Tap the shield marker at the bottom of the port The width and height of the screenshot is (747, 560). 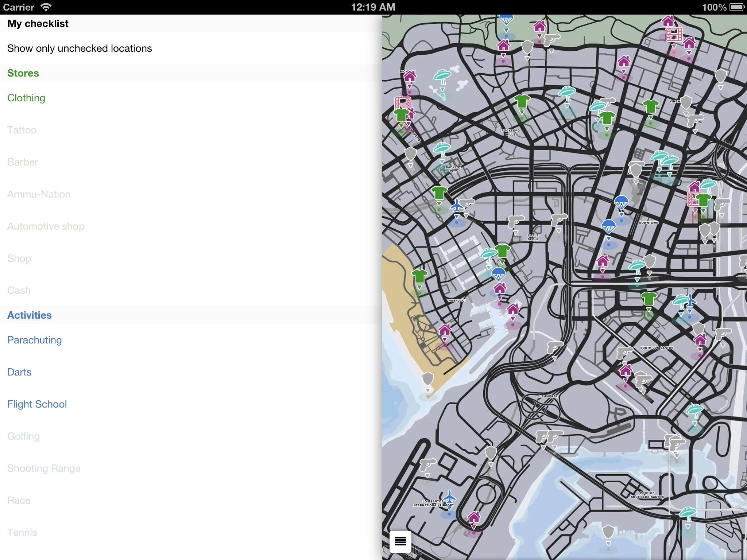pyautogui.click(x=608, y=532)
